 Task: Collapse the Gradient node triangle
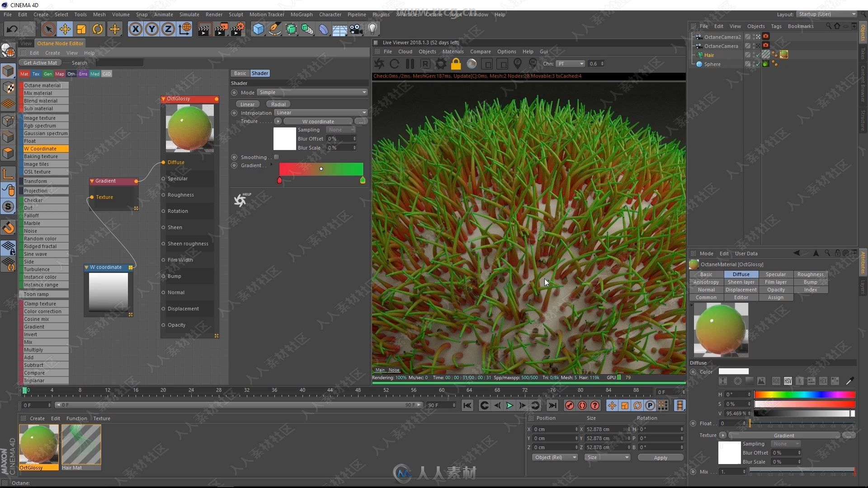click(92, 181)
